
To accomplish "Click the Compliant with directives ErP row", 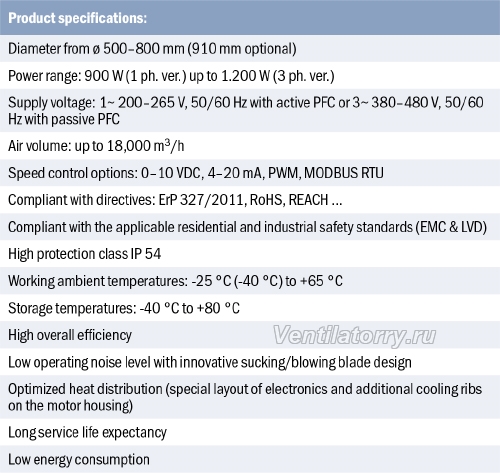I will pos(250,200).
